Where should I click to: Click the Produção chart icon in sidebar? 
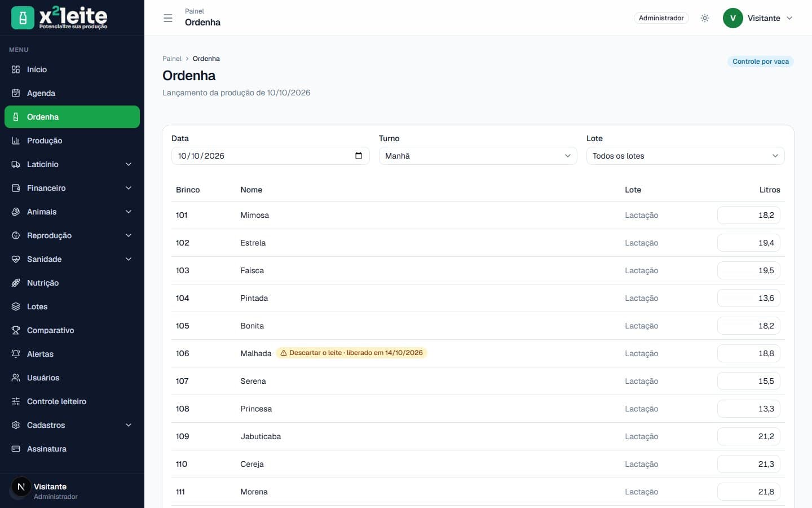(x=16, y=141)
